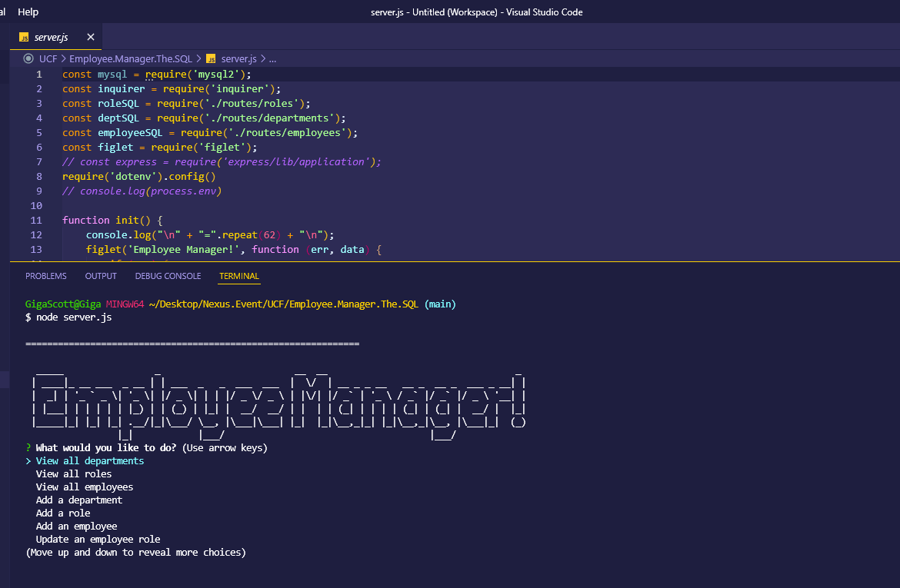Open the server.js breadcrumb dropdown

(240, 58)
